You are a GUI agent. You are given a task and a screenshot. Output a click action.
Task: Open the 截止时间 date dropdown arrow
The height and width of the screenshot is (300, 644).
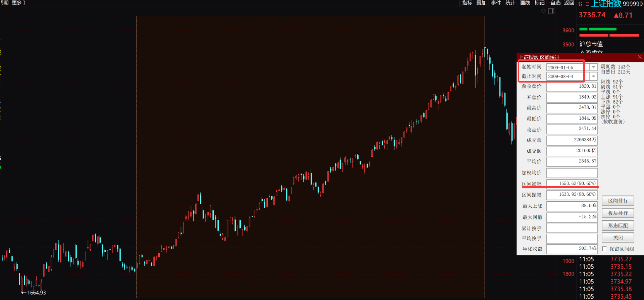point(594,77)
